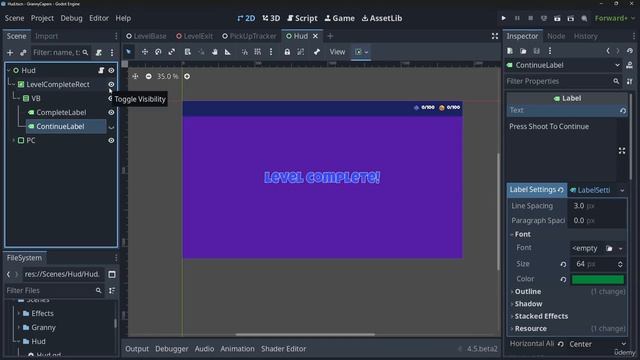Select the Select Mode arrow tool

pyautogui.click(x=129, y=52)
